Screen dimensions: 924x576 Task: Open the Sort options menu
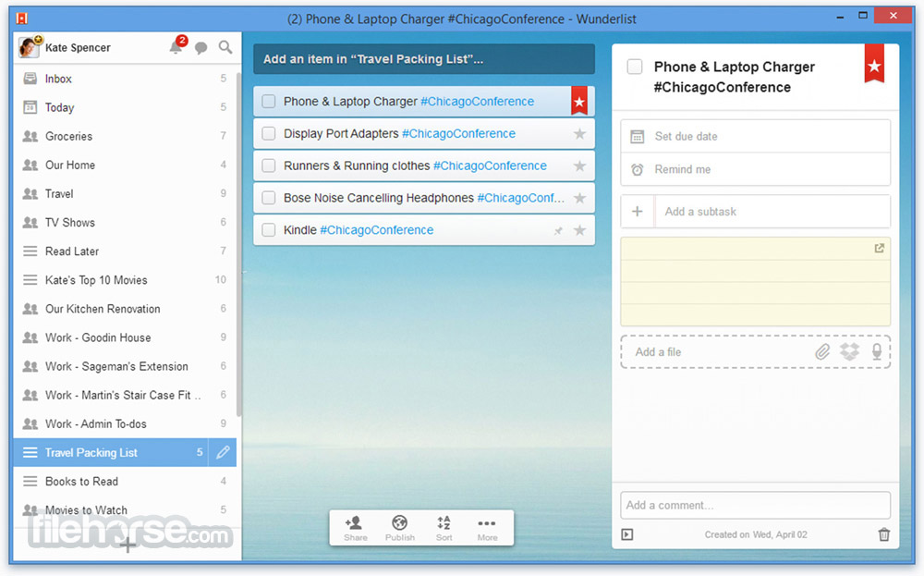click(444, 528)
